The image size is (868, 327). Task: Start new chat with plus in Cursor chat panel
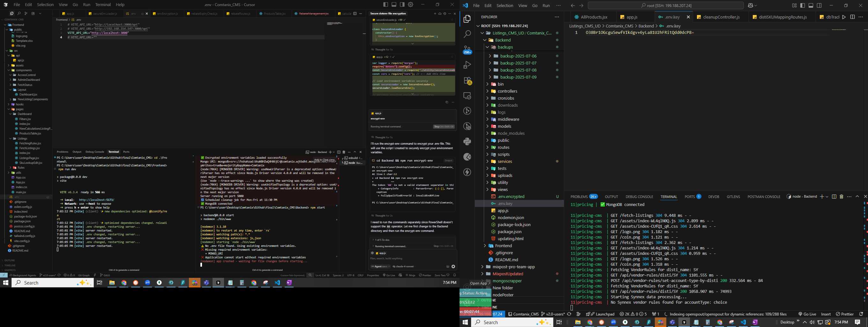click(x=435, y=13)
